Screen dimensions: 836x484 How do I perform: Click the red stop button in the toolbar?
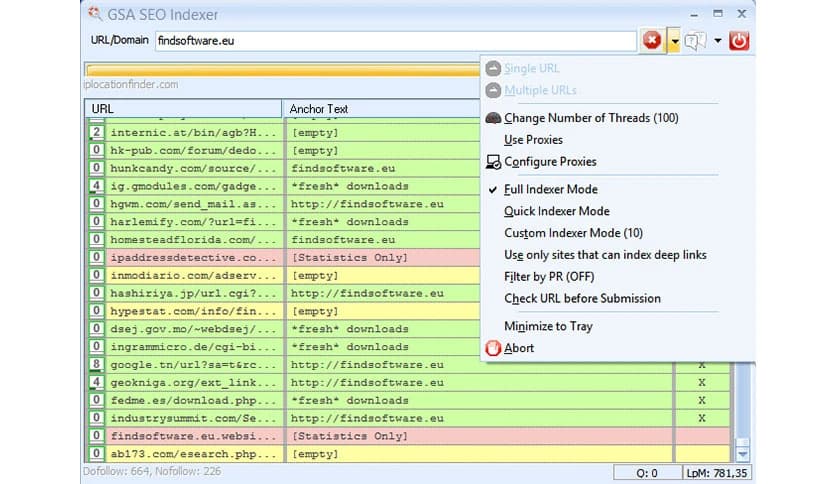[652, 41]
